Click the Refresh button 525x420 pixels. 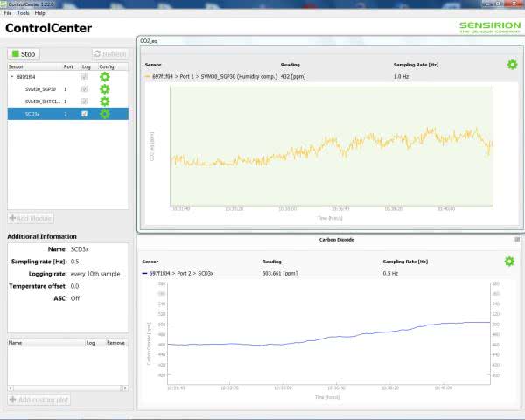pos(110,54)
